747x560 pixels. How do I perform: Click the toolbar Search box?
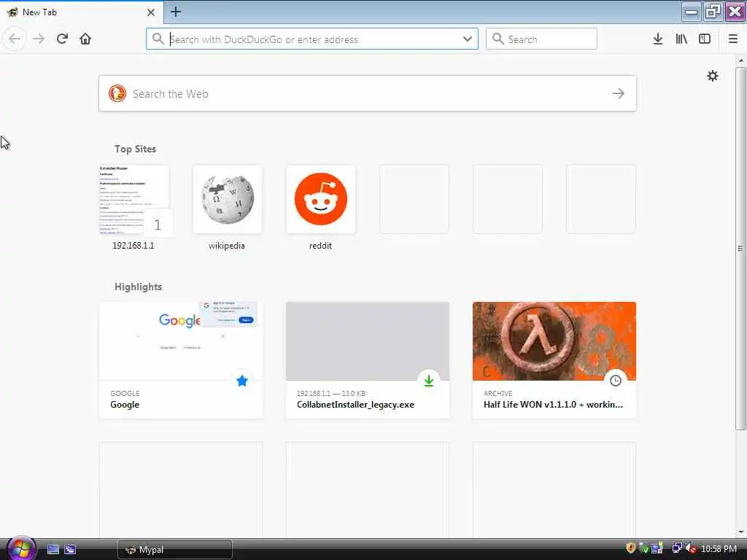(541, 39)
